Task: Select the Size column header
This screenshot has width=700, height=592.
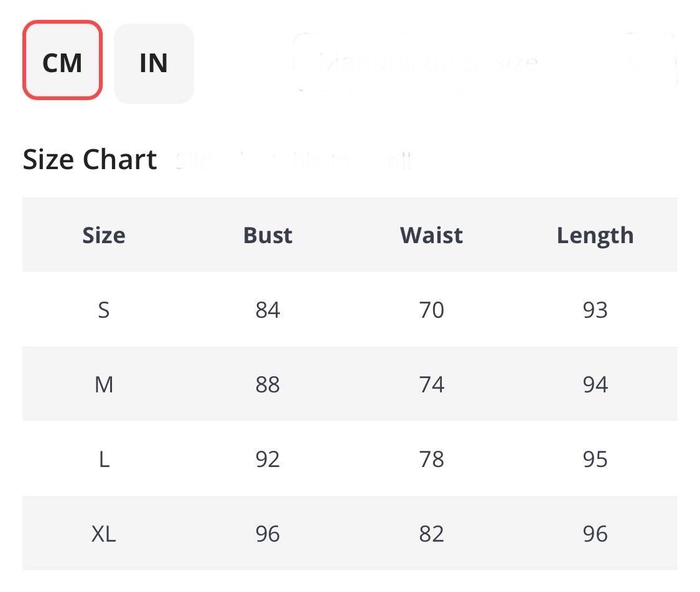Action: [104, 235]
